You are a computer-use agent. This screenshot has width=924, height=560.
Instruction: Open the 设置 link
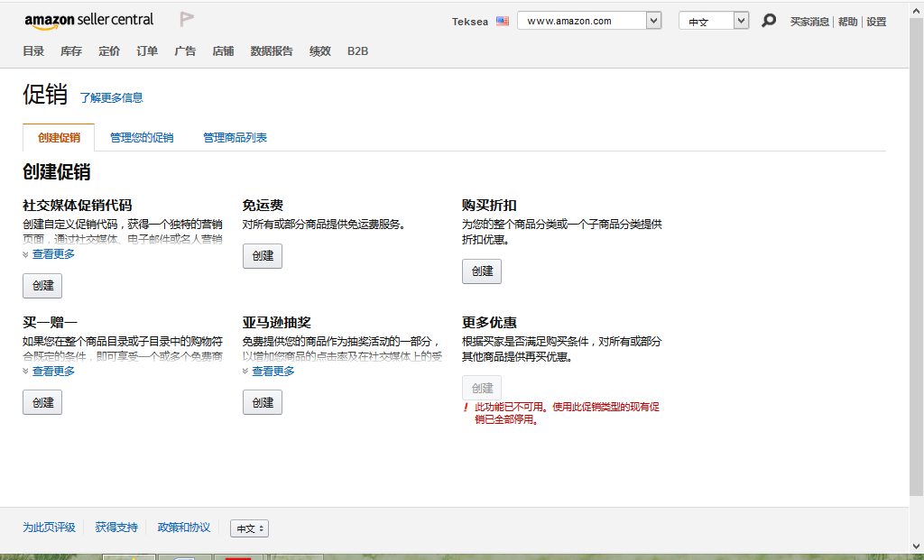pos(876,22)
